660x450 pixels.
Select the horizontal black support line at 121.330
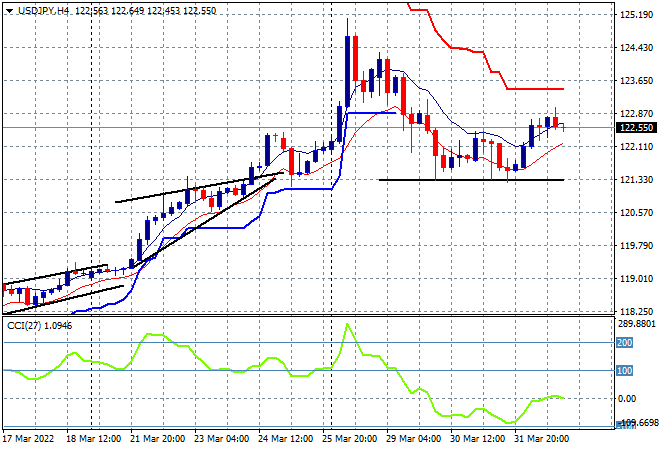471,180
